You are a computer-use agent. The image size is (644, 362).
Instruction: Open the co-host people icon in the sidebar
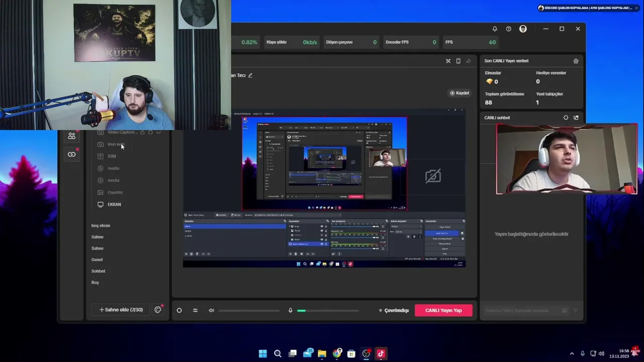(71, 136)
